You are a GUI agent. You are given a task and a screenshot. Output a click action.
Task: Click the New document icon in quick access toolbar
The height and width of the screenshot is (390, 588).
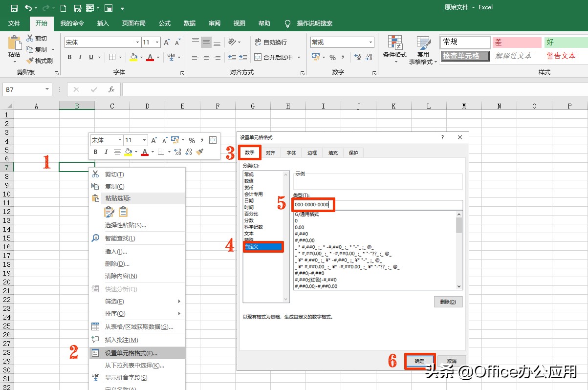[63, 8]
